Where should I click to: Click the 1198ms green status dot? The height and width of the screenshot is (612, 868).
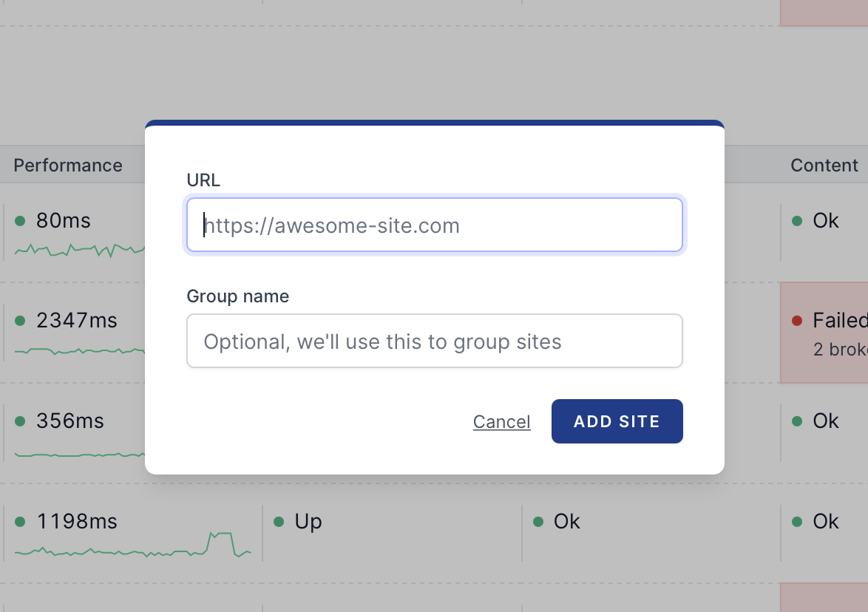21,521
